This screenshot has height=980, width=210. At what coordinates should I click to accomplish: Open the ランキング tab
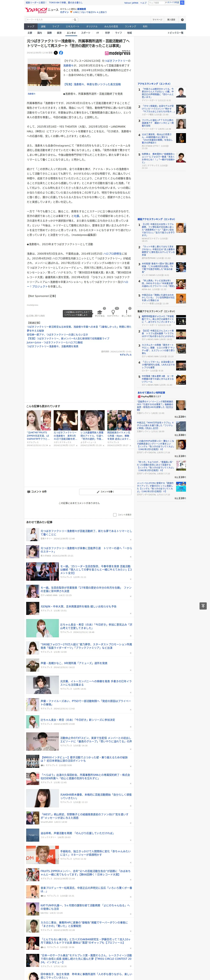pyautogui.click(x=130, y=27)
